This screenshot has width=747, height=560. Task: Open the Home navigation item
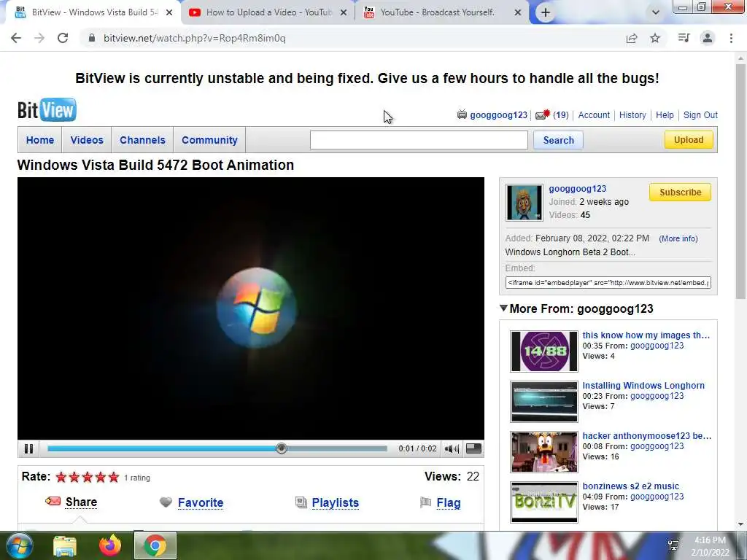pyautogui.click(x=40, y=140)
